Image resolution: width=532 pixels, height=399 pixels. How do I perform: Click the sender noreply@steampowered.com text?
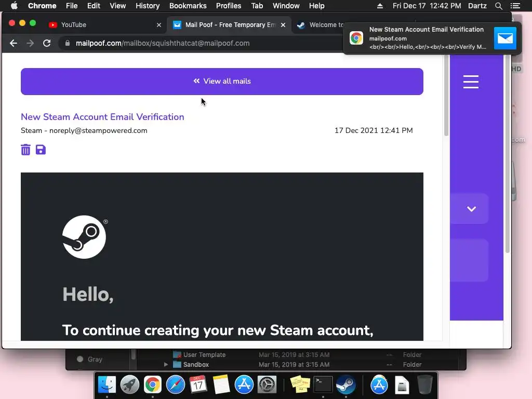[98, 130]
